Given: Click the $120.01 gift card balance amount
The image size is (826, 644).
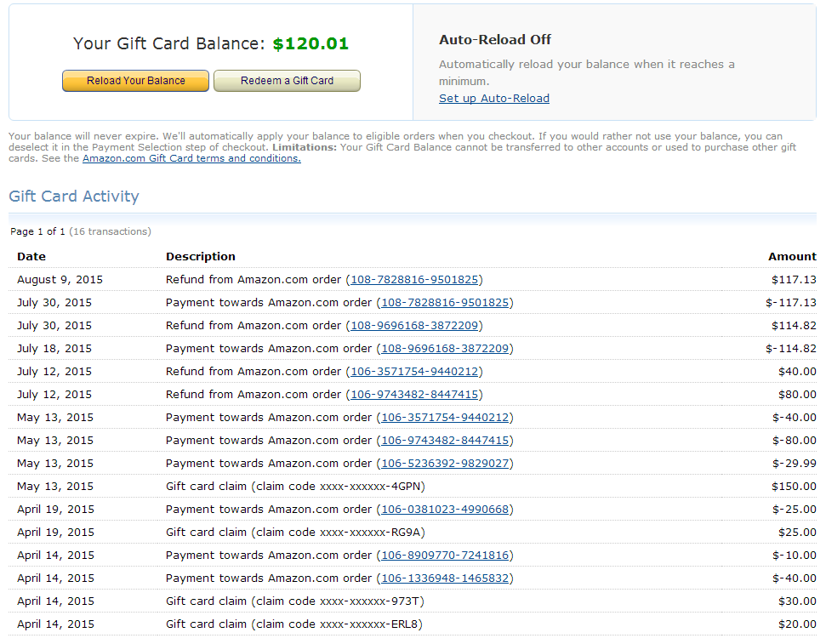Looking at the screenshot, I should click(x=310, y=44).
